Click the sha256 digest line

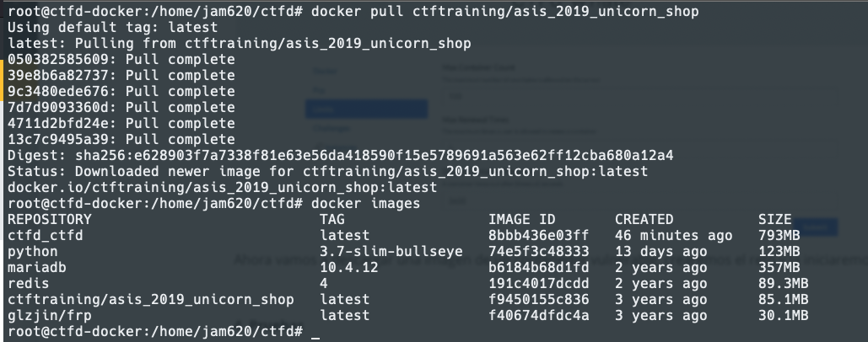click(340, 156)
